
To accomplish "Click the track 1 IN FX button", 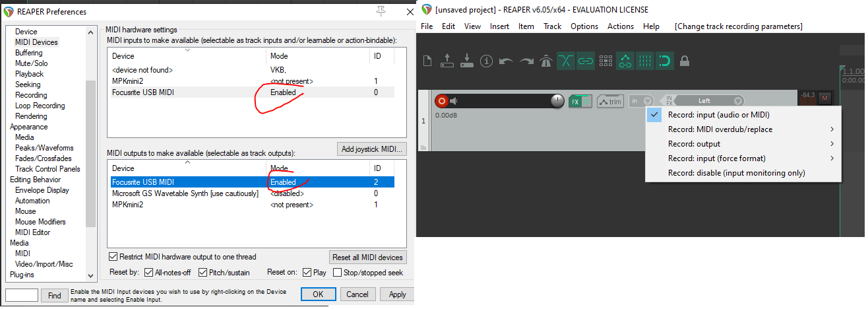I will 669,101.
